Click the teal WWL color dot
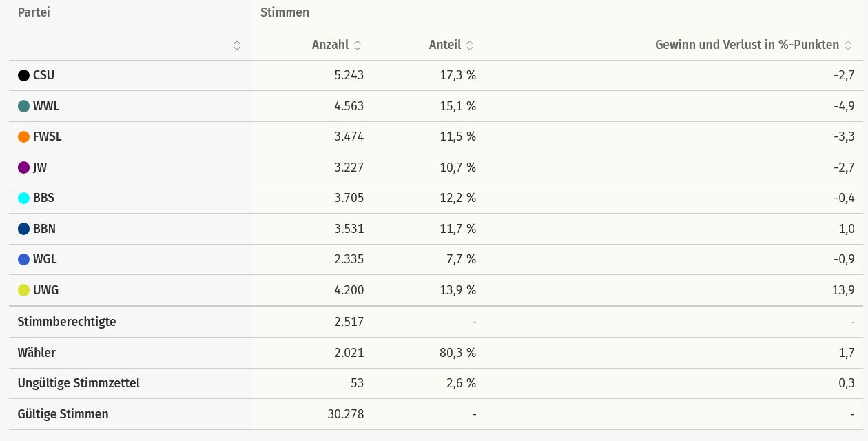The height and width of the screenshot is (441, 868). tap(23, 106)
